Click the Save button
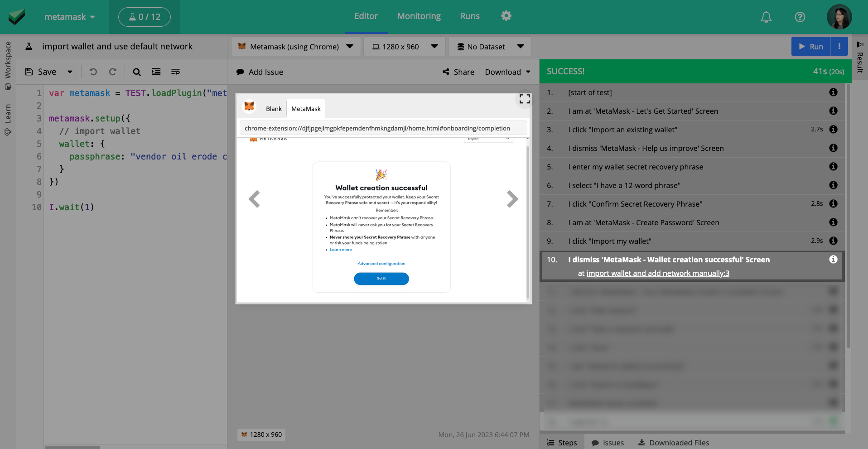The width and height of the screenshot is (868, 449). (41, 72)
